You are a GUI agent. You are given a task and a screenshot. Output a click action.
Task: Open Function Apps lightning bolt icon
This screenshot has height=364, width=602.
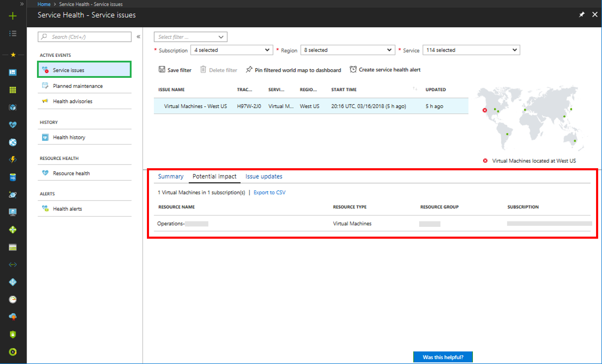point(13,159)
